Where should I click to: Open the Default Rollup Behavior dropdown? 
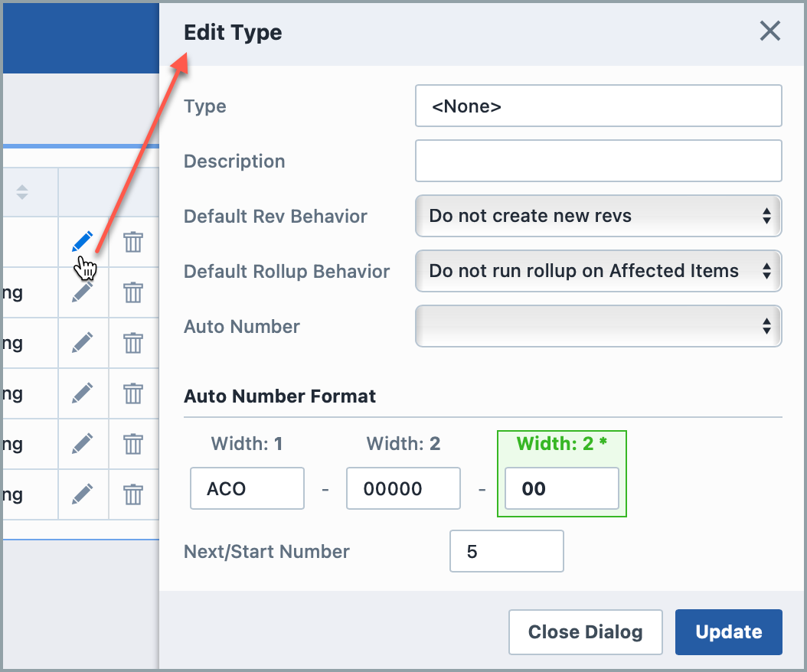tap(598, 271)
